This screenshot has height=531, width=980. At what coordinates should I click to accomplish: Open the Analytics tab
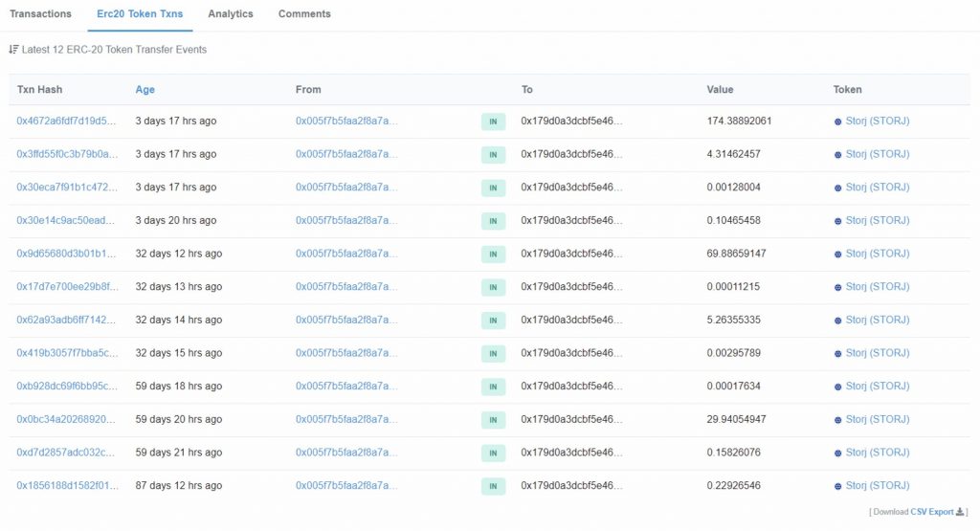(231, 14)
